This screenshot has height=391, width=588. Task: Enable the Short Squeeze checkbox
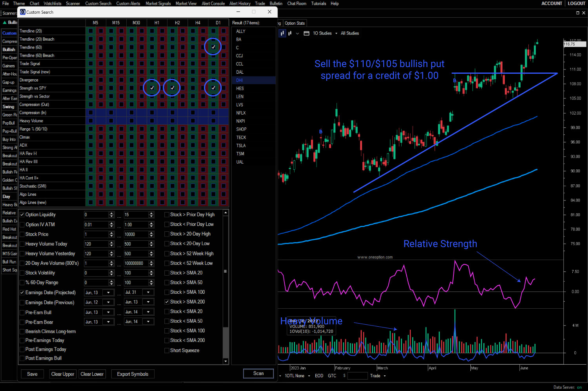[x=167, y=351]
